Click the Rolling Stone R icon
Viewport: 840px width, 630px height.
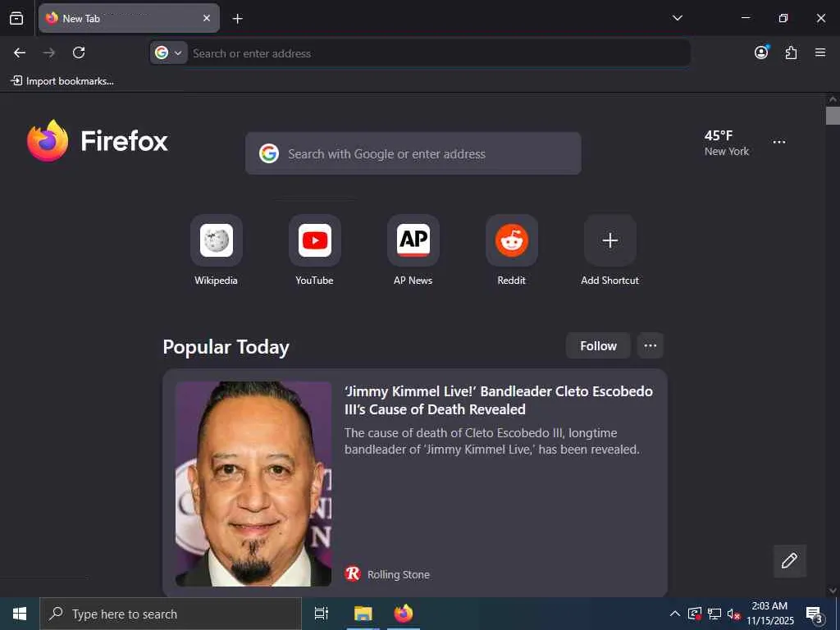[x=353, y=573]
